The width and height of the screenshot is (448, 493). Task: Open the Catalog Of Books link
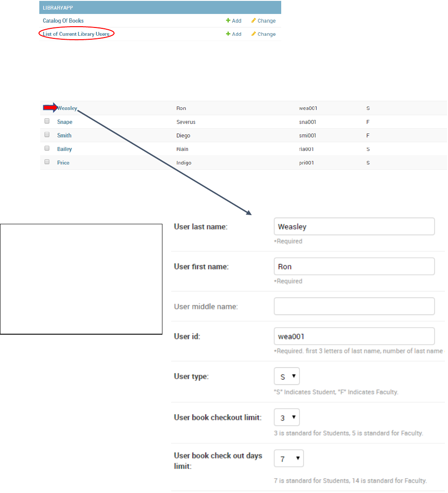point(63,21)
